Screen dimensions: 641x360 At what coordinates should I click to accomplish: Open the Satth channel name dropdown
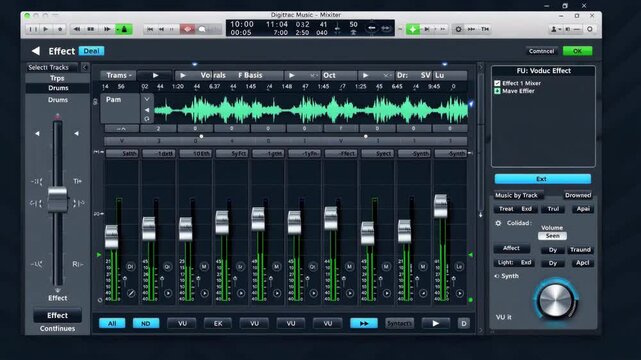[x=122, y=154]
